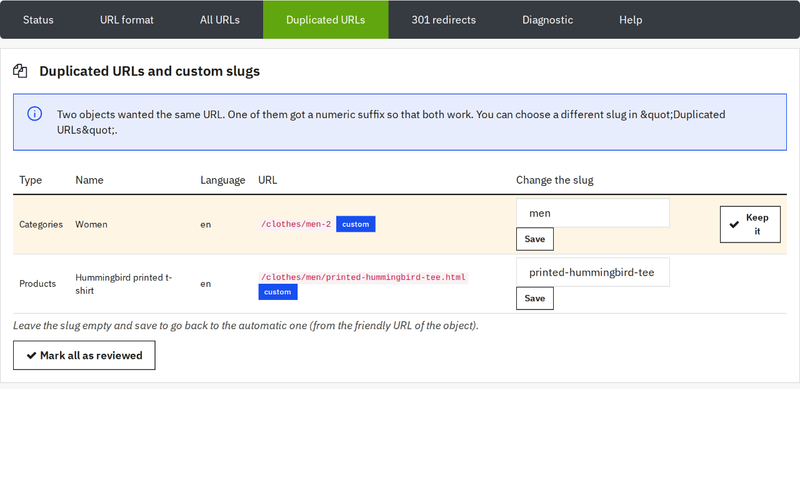Click the 'Leave the slug empty' hint text
The image size is (800, 500).
[x=246, y=326]
